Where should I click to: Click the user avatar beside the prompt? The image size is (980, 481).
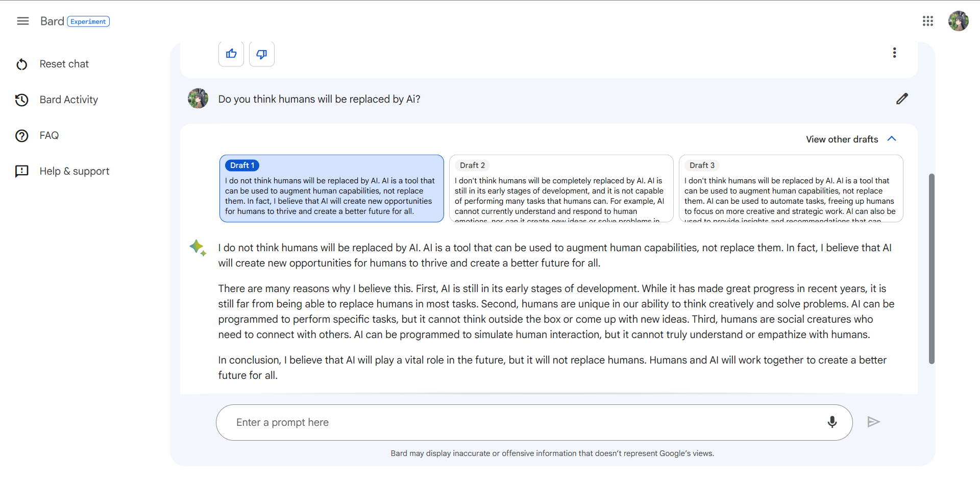point(198,99)
